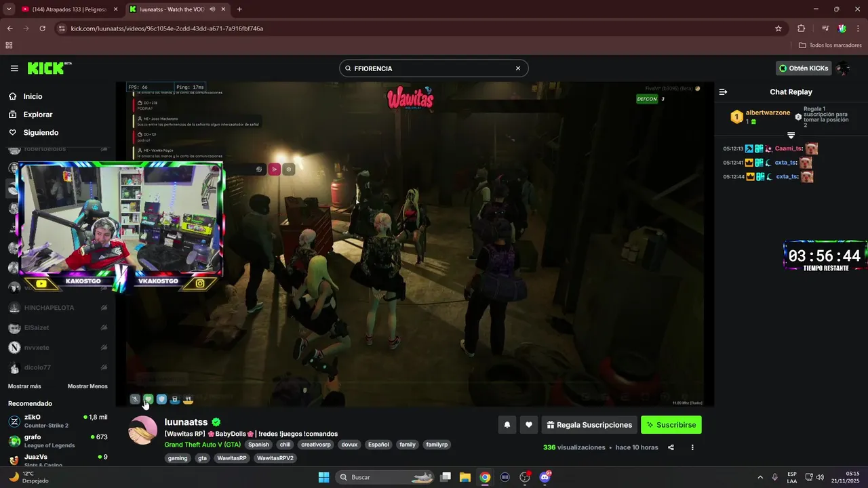Go back in browser history
The image size is (868, 488).
(x=9, y=28)
